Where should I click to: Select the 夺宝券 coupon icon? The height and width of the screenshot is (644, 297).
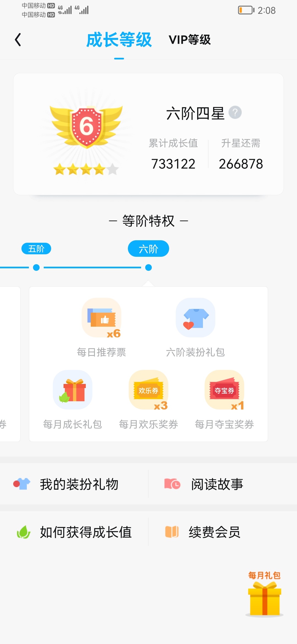(x=224, y=390)
